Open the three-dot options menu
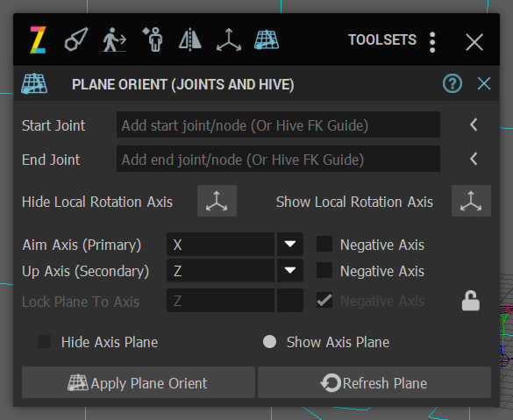This screenshot has height=420, width=513. 432,42
